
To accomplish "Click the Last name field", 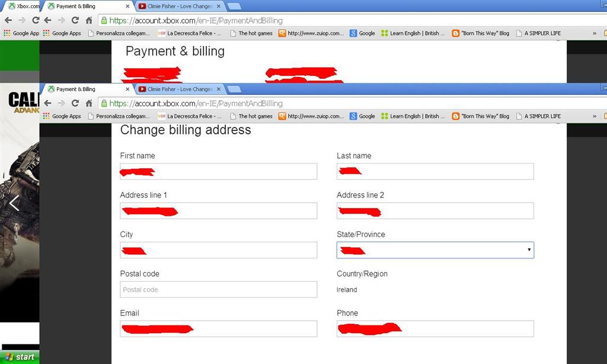I will point(435,171).
